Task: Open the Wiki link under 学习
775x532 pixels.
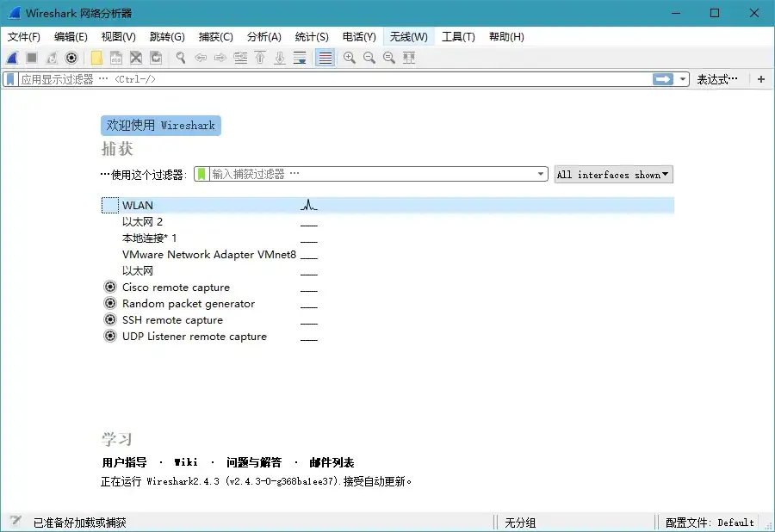Action: pos(185,462)
